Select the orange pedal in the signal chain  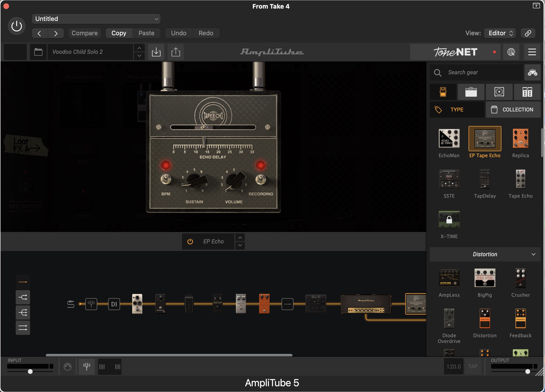pyautogui.click(x=264, y=304)
